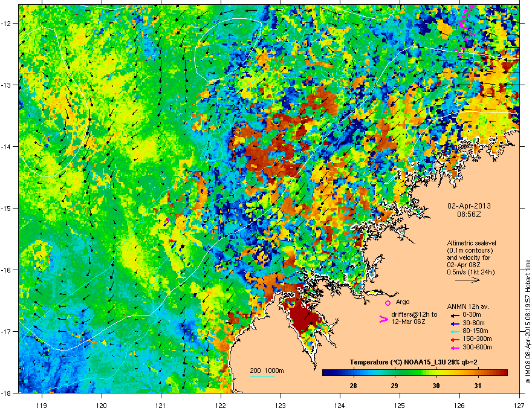Viewport: 532px width, 411px height.
Task: Click the 'Altimetric sealevel' text
Action: tap(472, 243)
